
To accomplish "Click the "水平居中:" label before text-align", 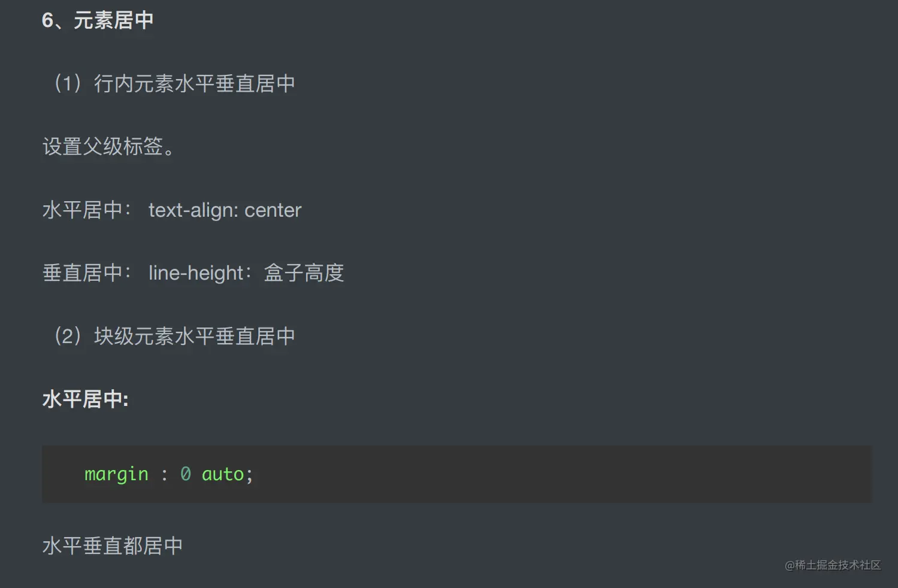I will pos(86,210).
